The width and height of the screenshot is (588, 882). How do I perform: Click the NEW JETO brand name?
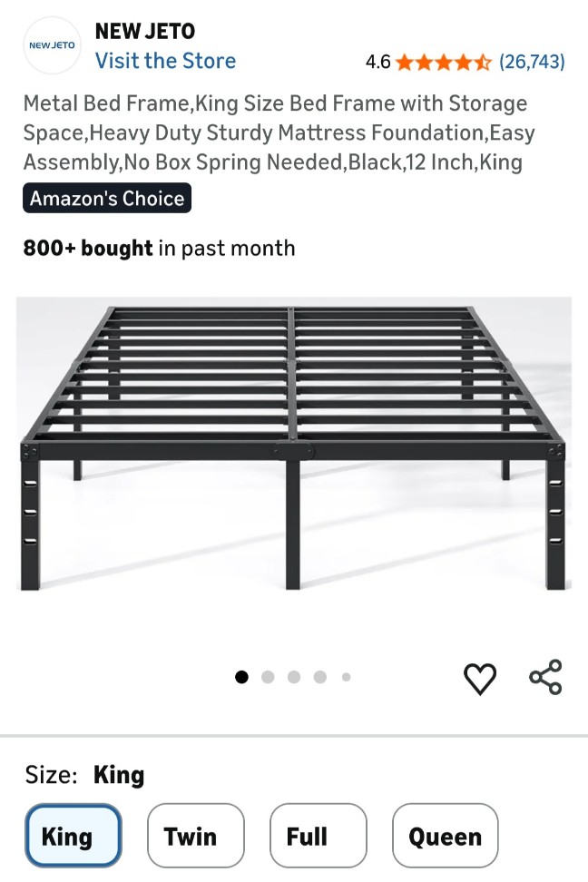tap(145, 32)
